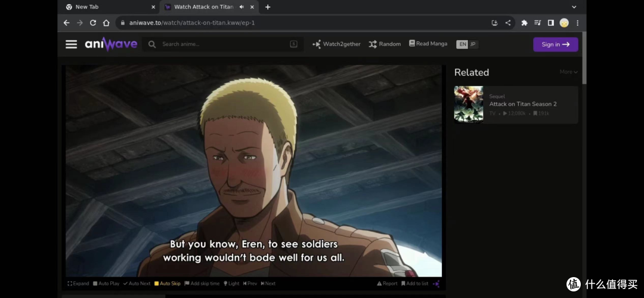
Task: Open the browser extensions puzzle icon
Action: (524, 23)
